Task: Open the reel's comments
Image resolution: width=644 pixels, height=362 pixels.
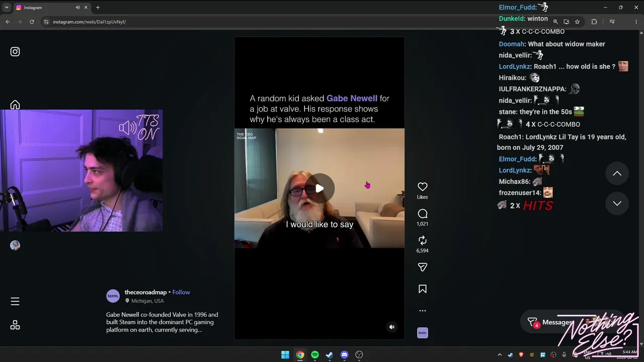Action: pyautogui.click(x=423, y=214)
